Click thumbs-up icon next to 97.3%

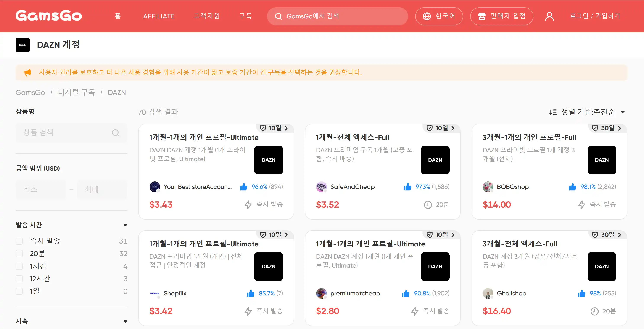point(407,187)
